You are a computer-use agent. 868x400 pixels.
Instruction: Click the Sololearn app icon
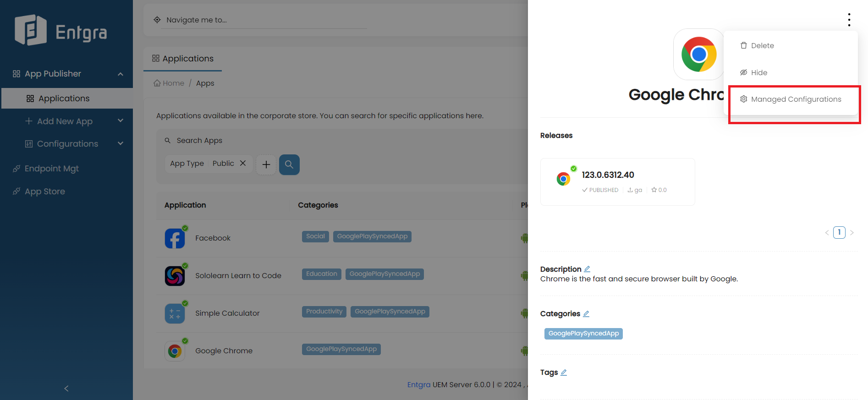(x=175, y=276)
